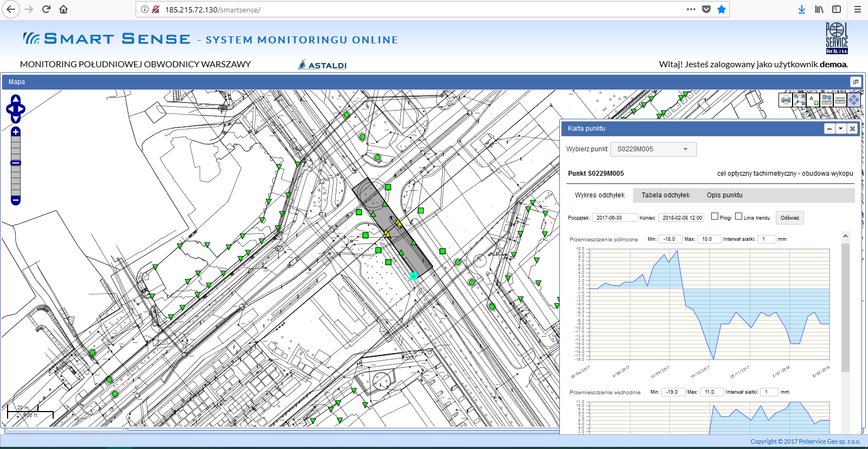The image size is (868, 449).
Task: Bookmark page with the star icon
Action: (x=722, y=9)
